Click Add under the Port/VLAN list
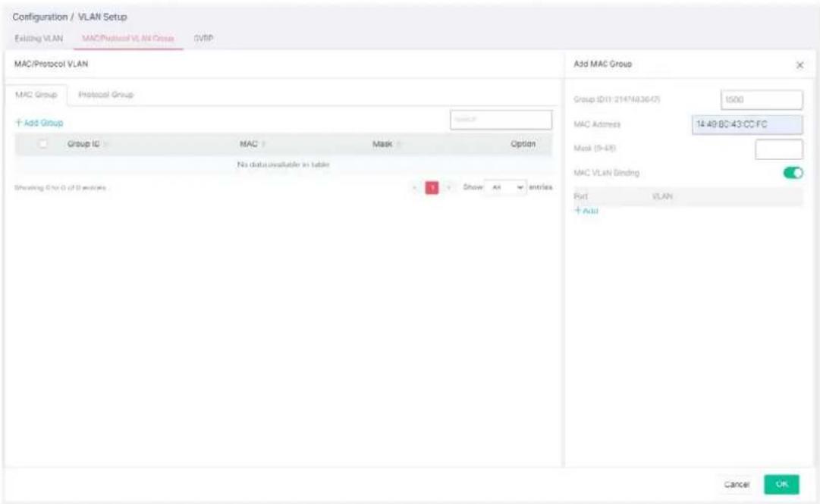The width and height of the screenshot is (820, 504). 586,211
